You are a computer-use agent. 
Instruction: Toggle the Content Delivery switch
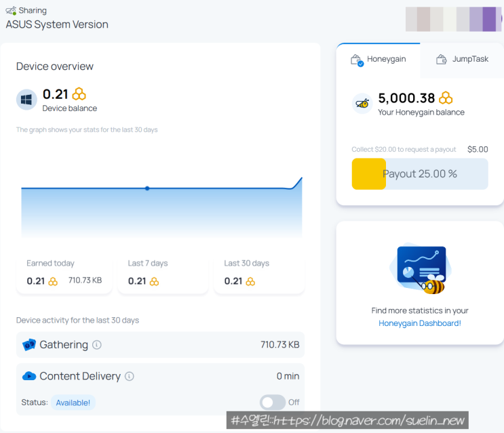273,403
